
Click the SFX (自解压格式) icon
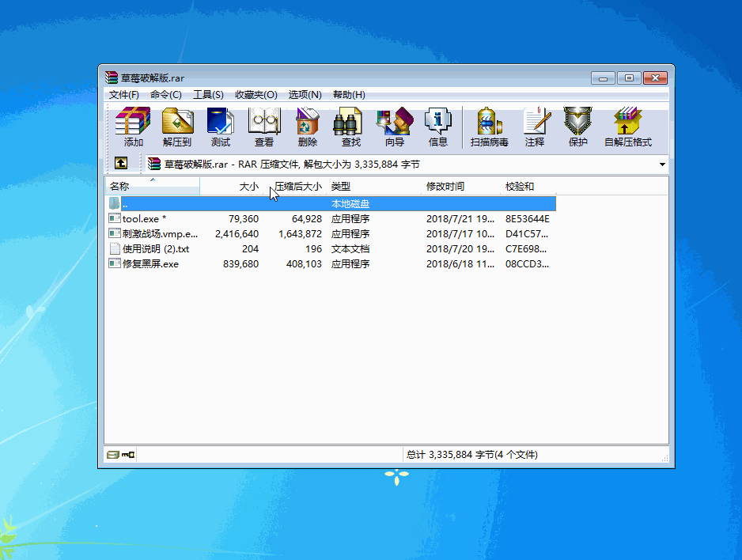click(627, 127)
